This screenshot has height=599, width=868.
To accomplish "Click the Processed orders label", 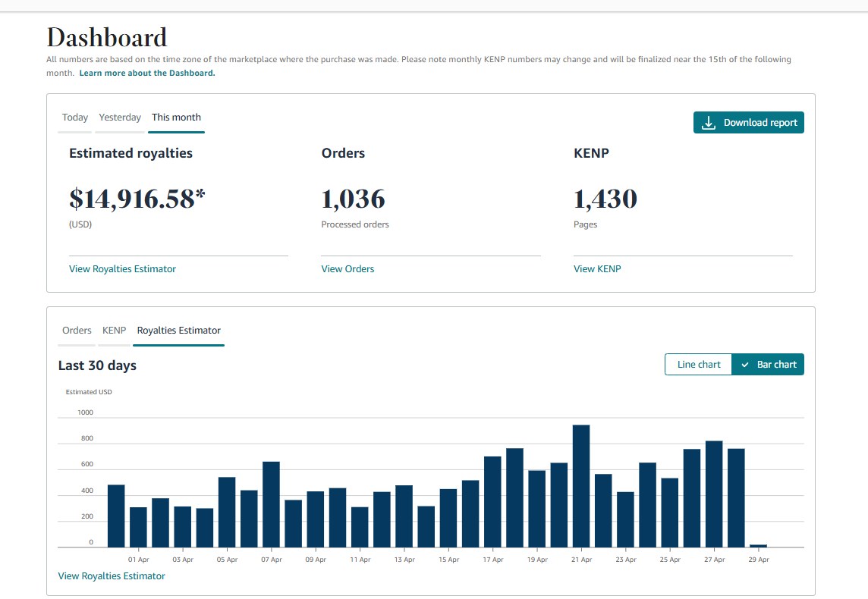I will 355,224.
